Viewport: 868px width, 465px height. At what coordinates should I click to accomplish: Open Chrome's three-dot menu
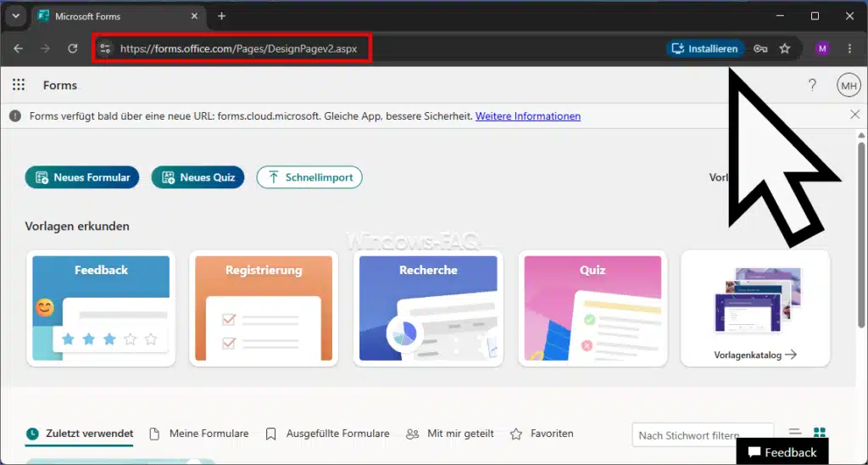coord(849,48)
